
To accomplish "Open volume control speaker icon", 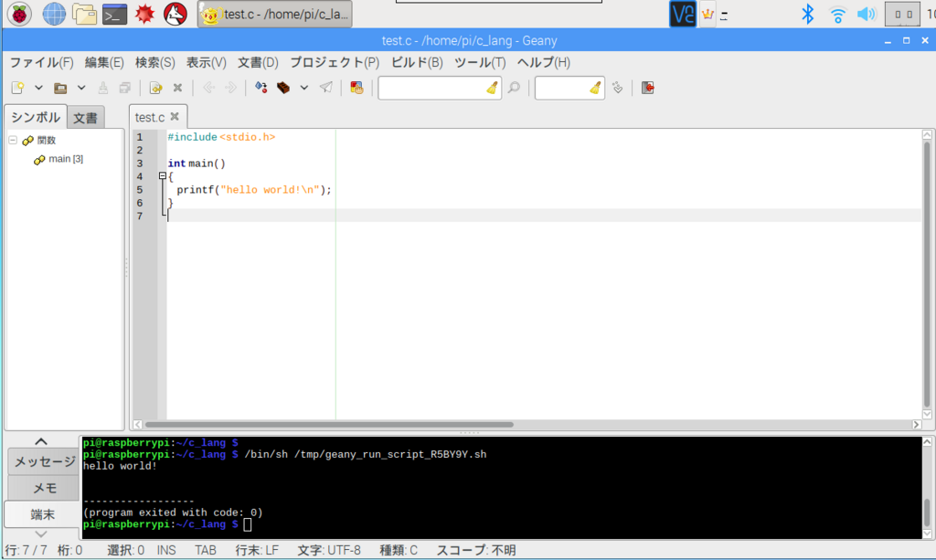I will tap(867, 14).
